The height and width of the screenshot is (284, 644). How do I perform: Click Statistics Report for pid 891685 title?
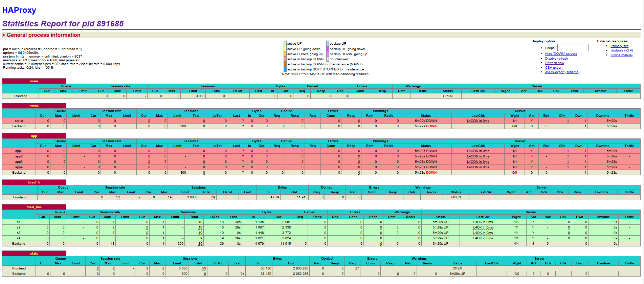click(x=63, y=24)
